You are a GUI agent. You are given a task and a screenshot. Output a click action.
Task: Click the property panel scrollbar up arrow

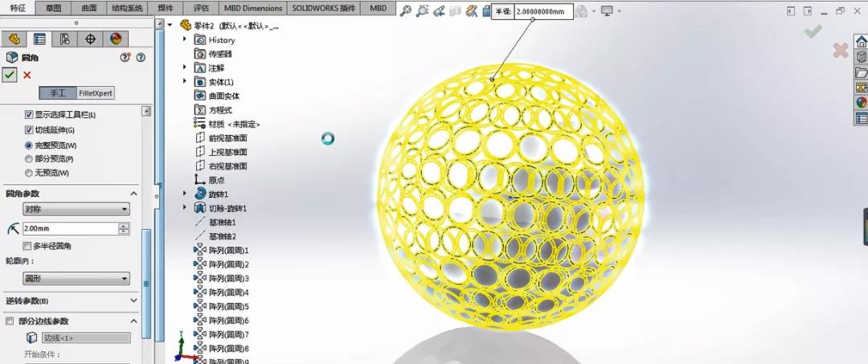coord(146,111)
